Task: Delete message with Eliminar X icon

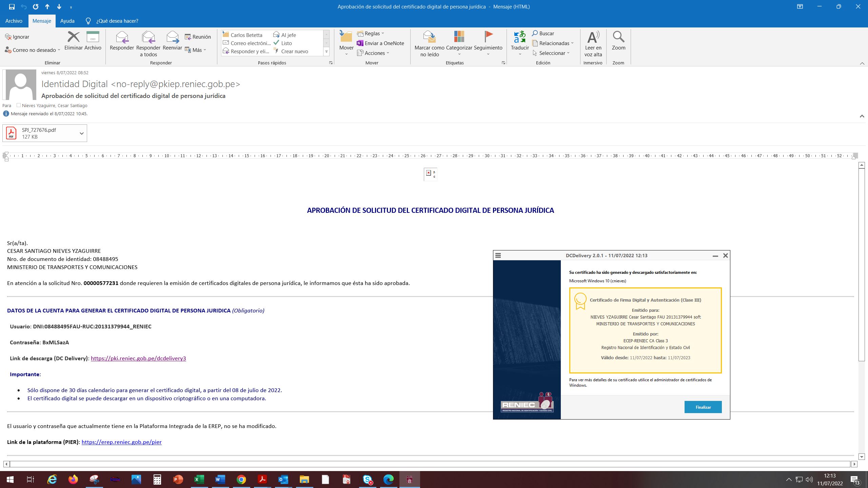Action: 73,37
